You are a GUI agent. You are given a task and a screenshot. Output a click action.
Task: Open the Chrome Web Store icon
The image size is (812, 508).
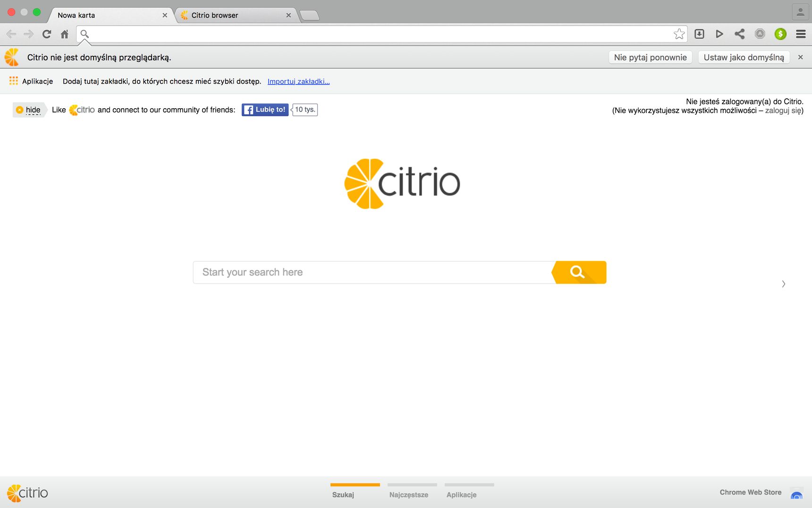pyautogui.click(x=796, y=494)
